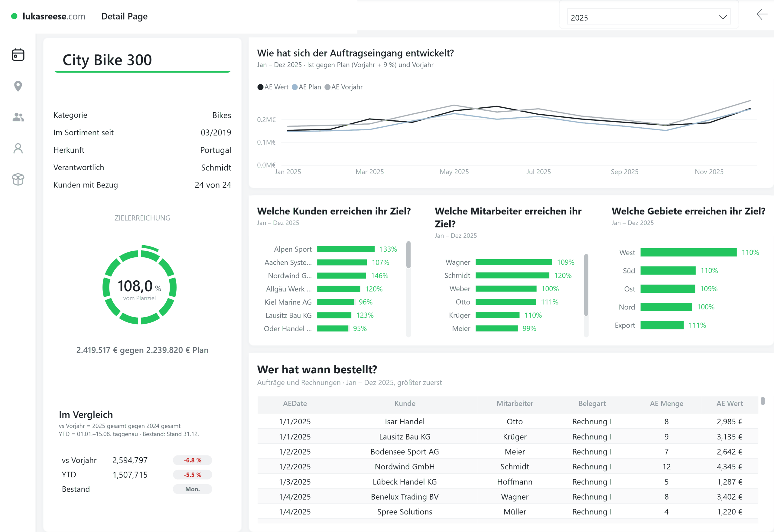This screenshot has width=774, height=532.
Task: Go back using the arrow icon
Action: point(762,14)
